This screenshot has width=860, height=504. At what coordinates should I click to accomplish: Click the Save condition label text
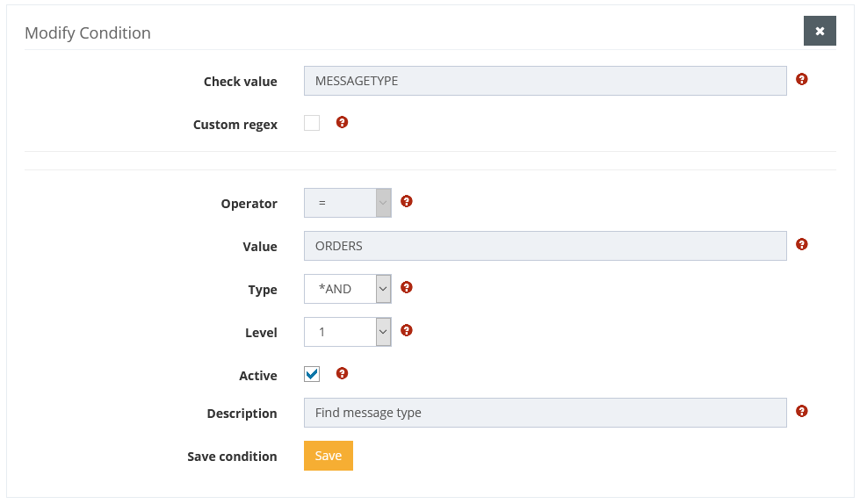(x=232, y=457)
